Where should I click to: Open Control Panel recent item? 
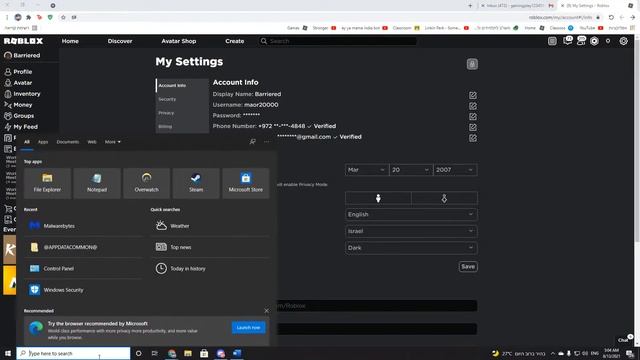tap(83, 268)
